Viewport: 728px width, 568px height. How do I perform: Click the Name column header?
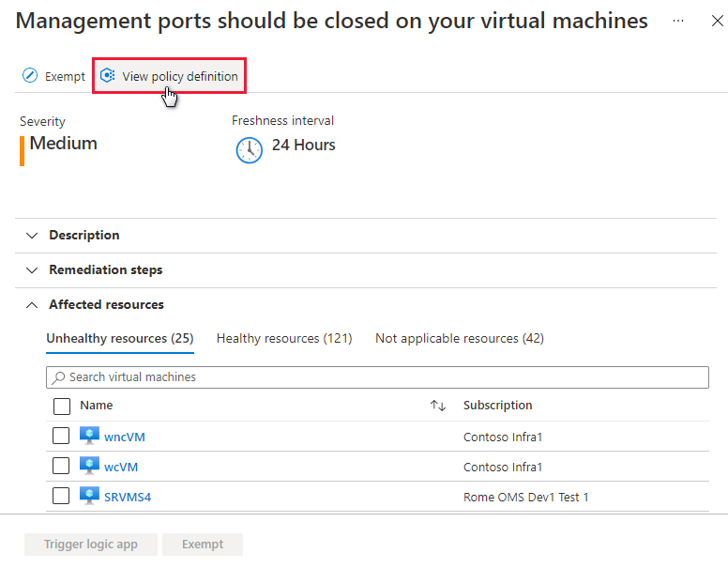coord(96,406)
